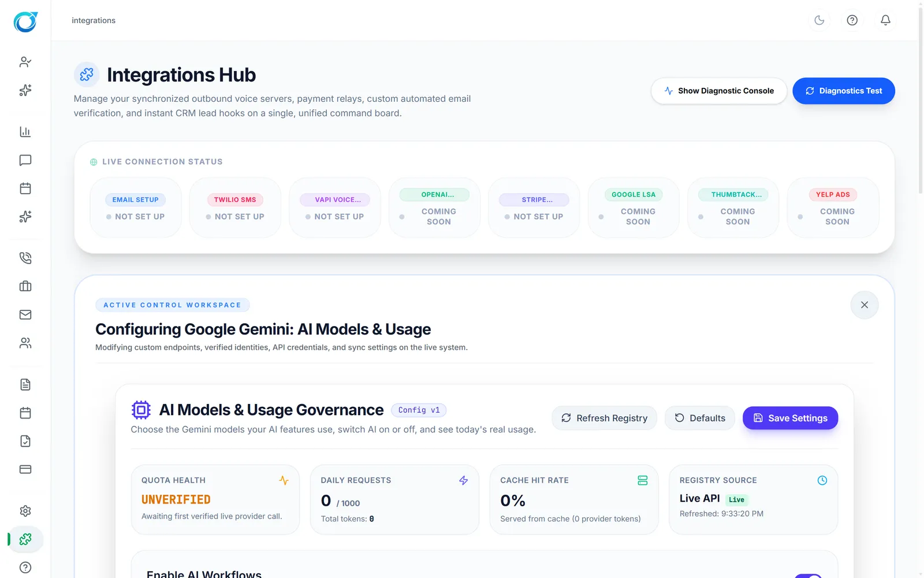Click the globe icon beside Live Connection Status

(94, 162)
